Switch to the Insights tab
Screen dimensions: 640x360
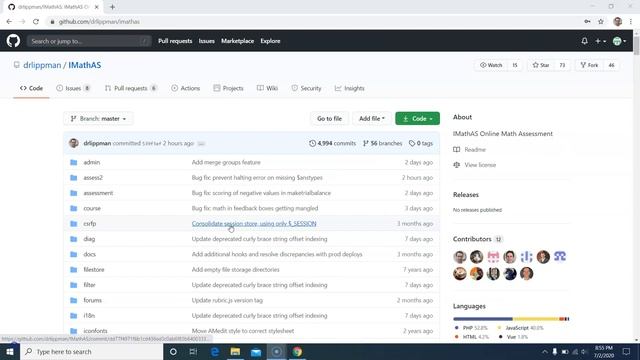(349, 88)
